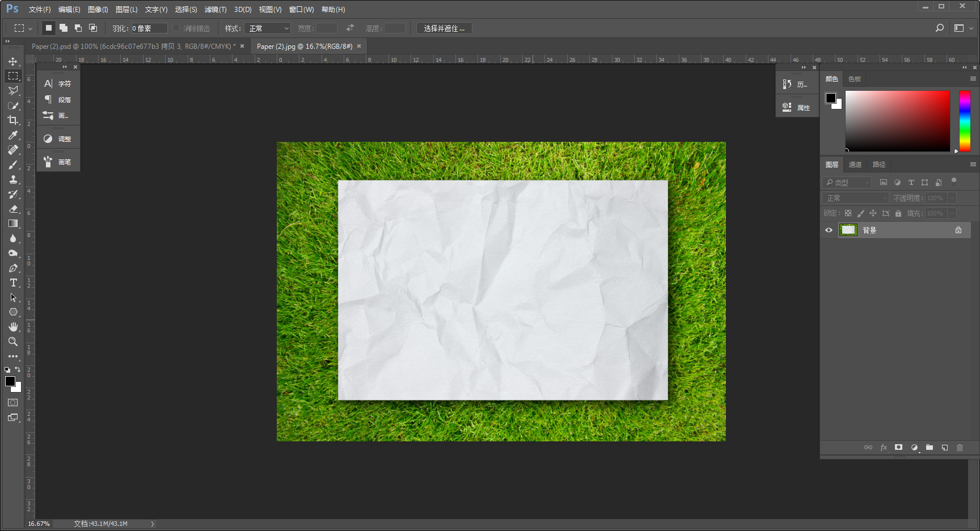Toggle lock transparent pixels
Viewport: 980px width, 531px height.
pyautogui.click(x=848, y=213)
